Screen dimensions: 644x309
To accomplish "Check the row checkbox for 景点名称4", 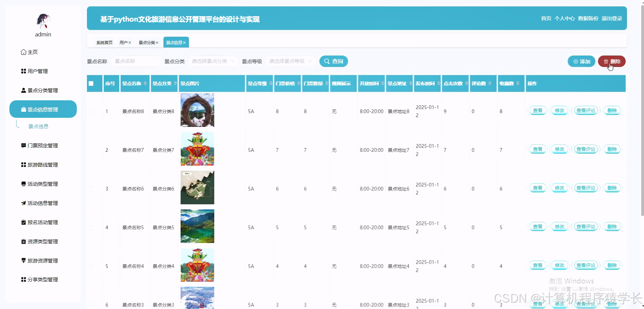I will coord(91,266).
